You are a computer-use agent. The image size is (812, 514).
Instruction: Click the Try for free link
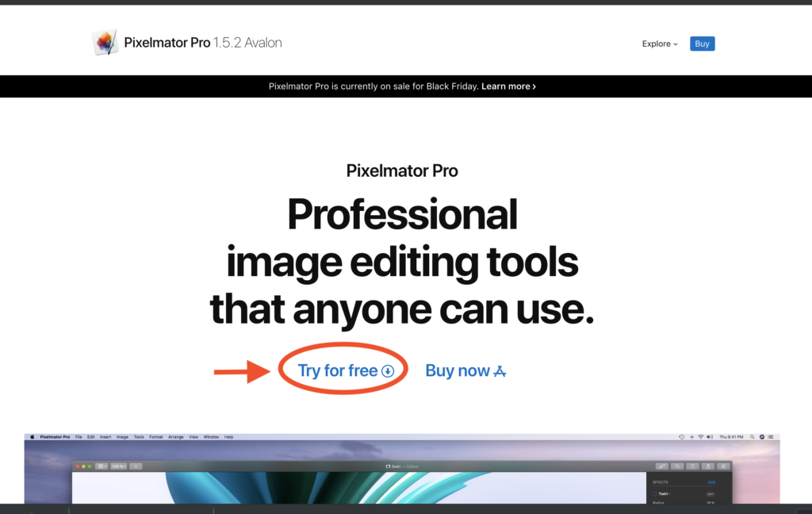343,369
